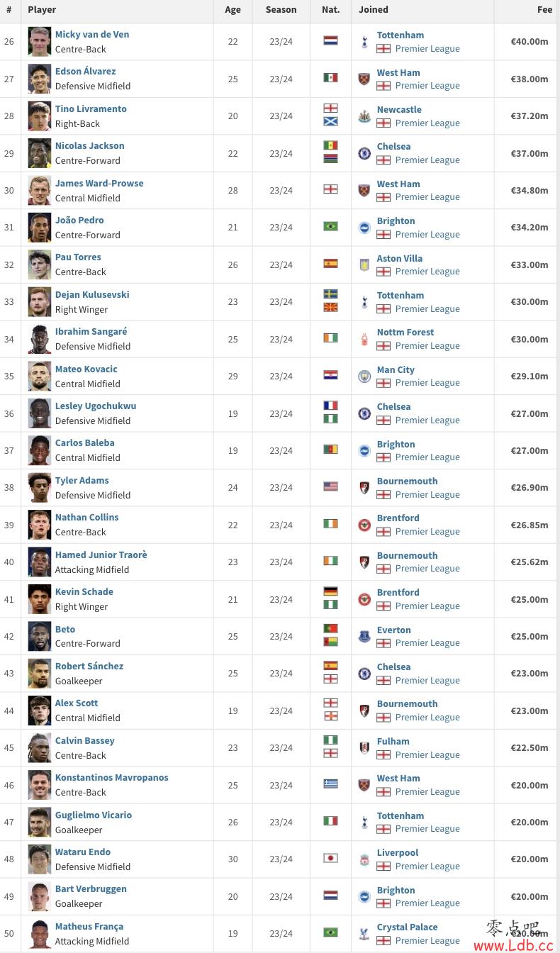Sort table by Age column header
This screenshot has height=953, width=560.
pyautogui.click(x=233, y=10)
